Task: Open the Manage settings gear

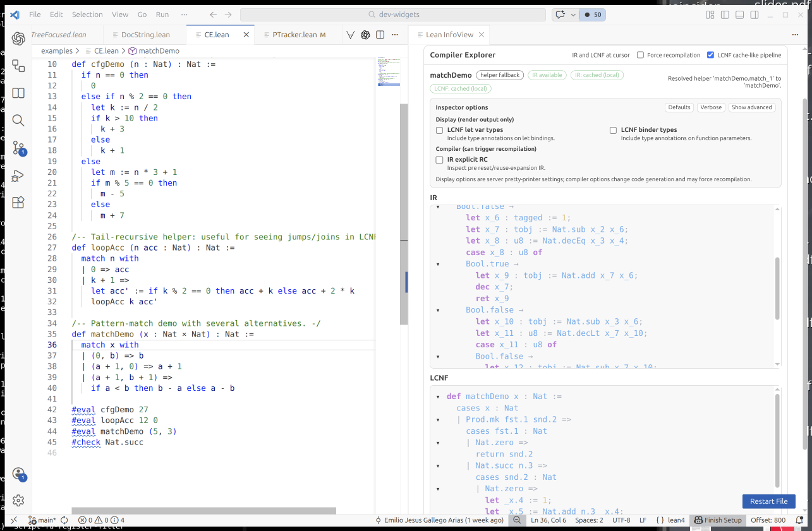Action: (18, 500)
